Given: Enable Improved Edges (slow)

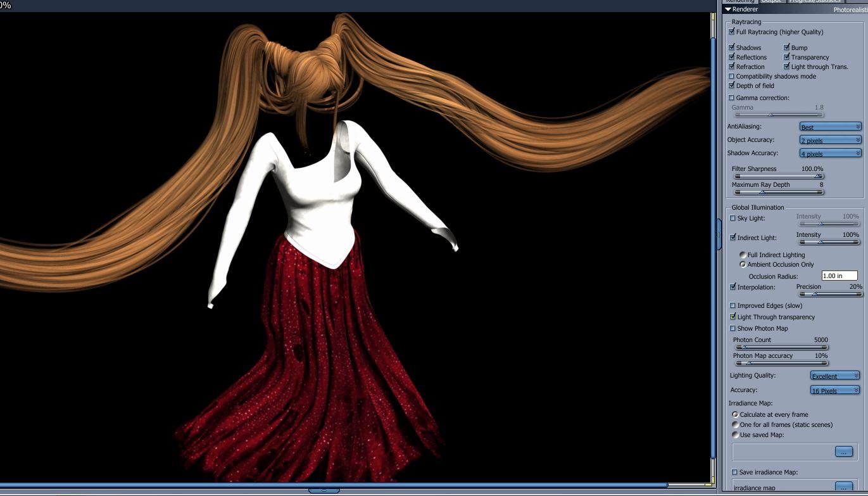Looking at the screenshot, I should click(x=733, y=305).
